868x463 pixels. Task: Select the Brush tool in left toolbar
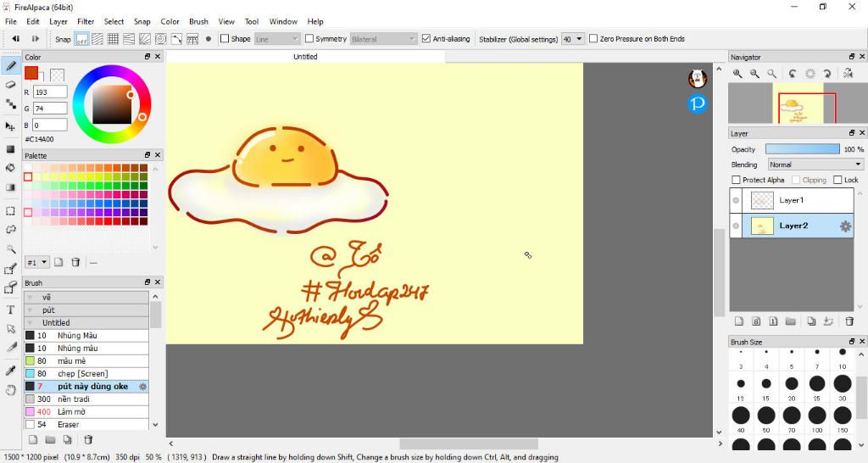click(10, 66)
